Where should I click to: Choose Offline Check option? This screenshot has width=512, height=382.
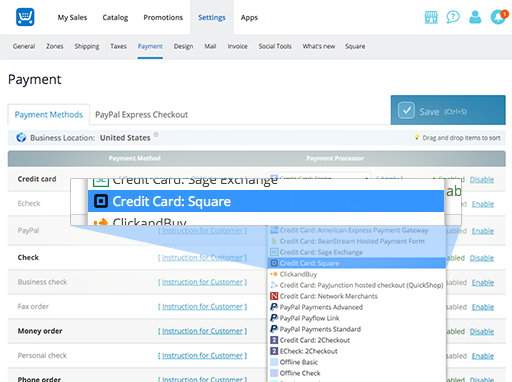point(357,373)
